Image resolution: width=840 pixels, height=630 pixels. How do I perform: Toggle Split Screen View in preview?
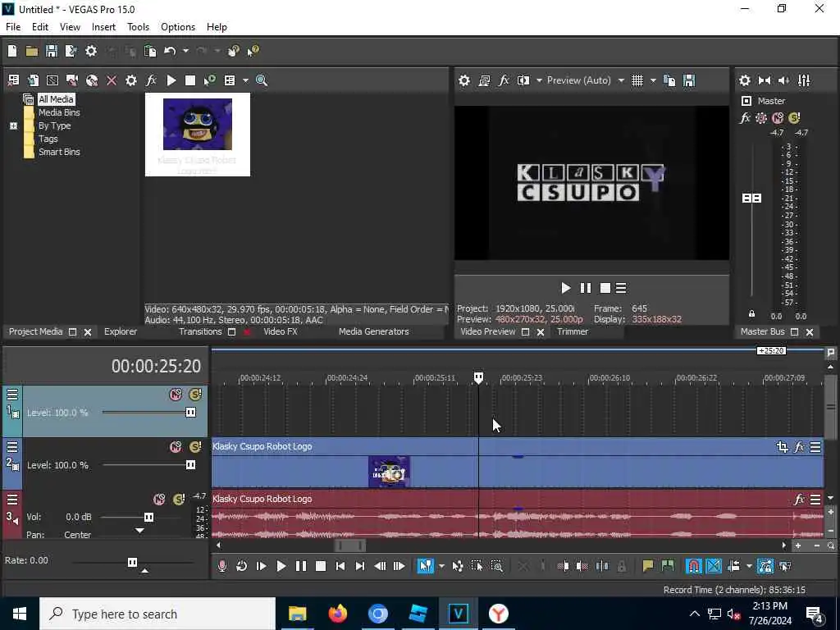coord(523,80)
